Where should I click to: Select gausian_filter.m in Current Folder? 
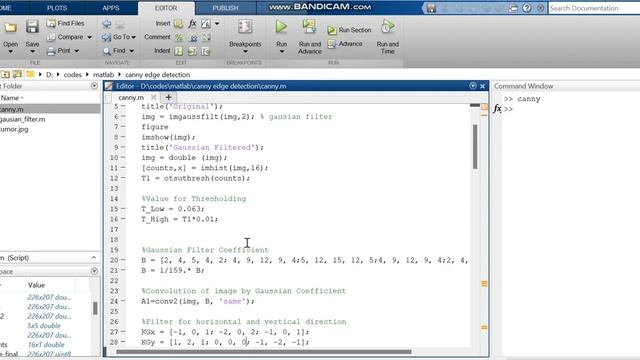tap(22, 119)
